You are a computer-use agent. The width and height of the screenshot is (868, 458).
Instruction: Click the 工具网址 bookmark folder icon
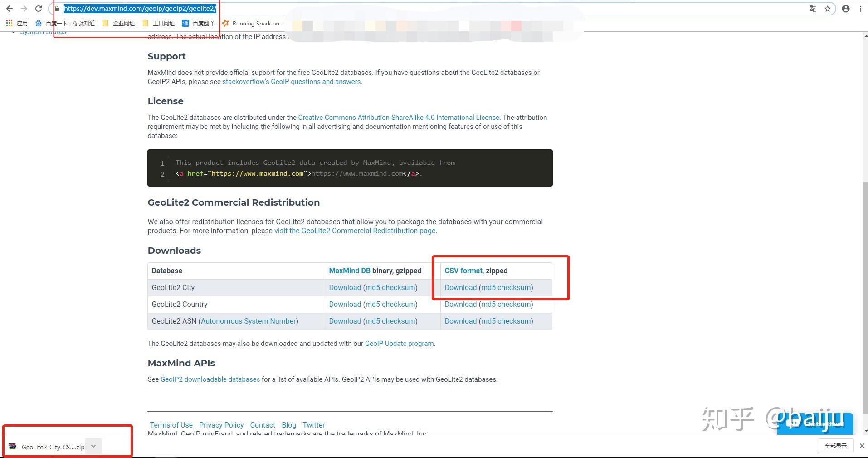(146, 23)
